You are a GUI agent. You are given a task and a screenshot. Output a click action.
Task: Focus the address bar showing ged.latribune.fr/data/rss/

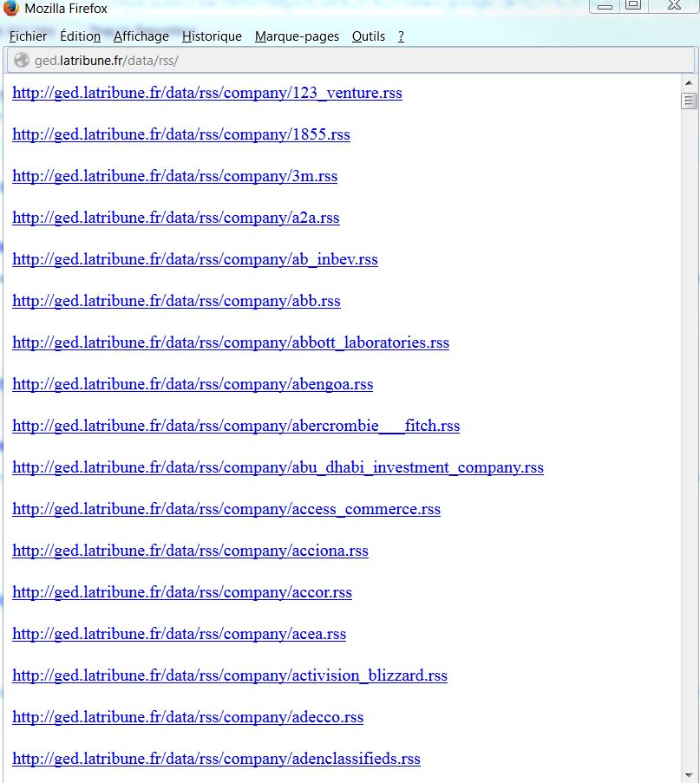[350, 61]
